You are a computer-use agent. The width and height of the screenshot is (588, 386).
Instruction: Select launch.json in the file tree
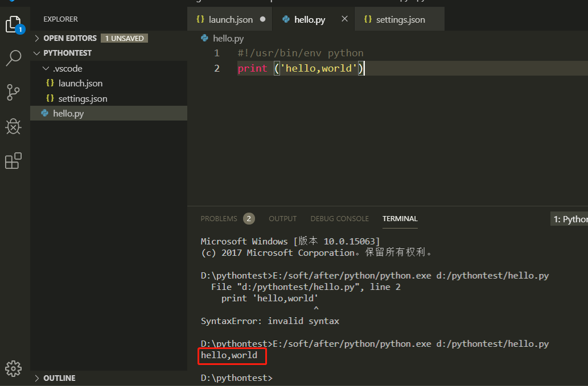pyautogui.click(x=79, y=83)
